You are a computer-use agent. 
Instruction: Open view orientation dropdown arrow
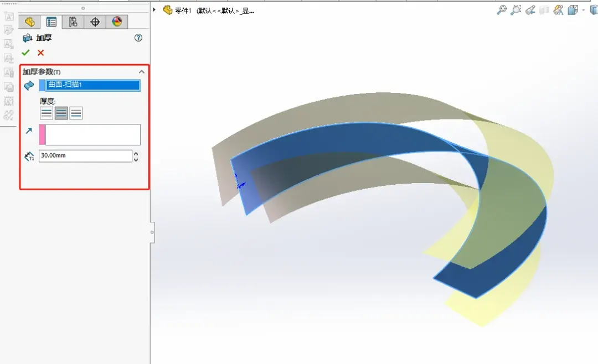click(x=583, y=11)
